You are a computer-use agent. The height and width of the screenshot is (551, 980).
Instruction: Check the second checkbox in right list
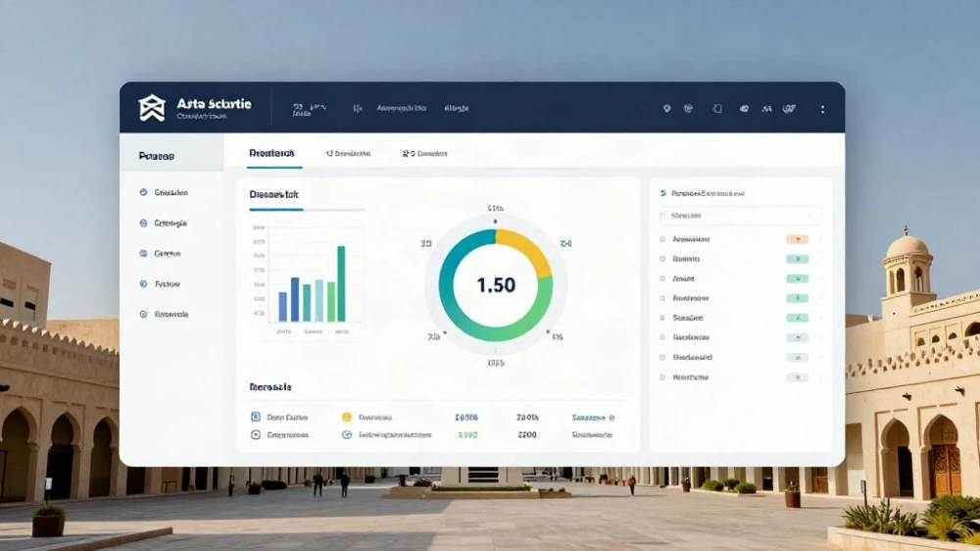coord(662,258)
